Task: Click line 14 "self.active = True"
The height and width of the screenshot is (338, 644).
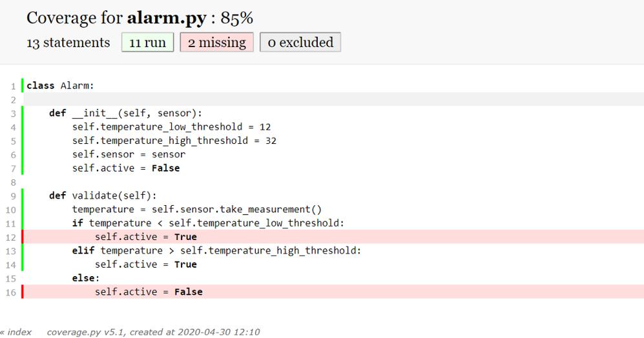Action: tap(146, 264)
